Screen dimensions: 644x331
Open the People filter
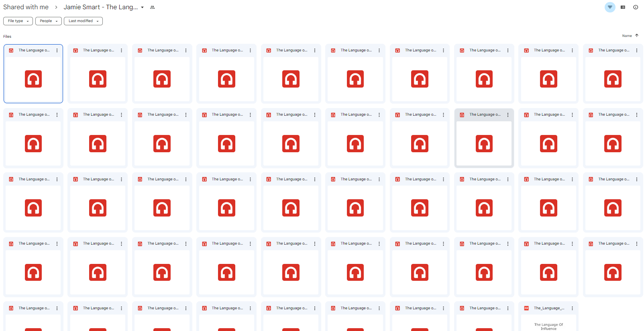point(49,21)
